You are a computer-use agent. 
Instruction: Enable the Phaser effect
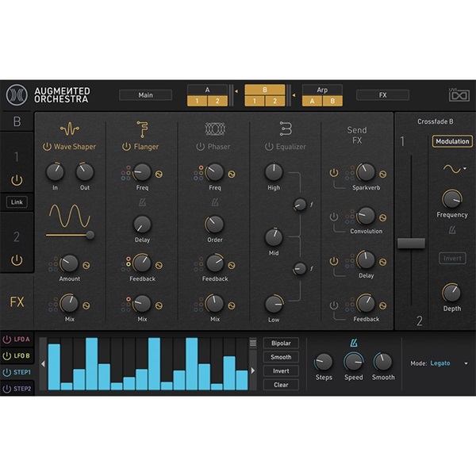point(200,147)
